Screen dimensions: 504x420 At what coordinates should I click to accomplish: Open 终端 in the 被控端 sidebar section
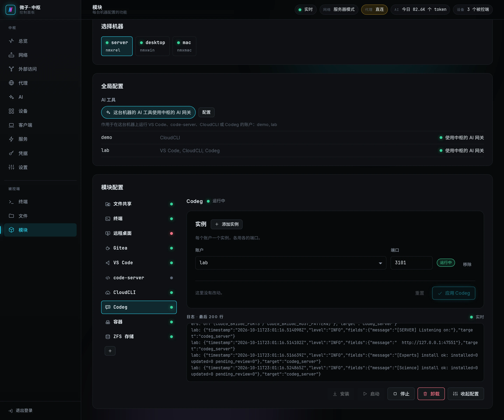pyautogui.click(x=40, y=202)
